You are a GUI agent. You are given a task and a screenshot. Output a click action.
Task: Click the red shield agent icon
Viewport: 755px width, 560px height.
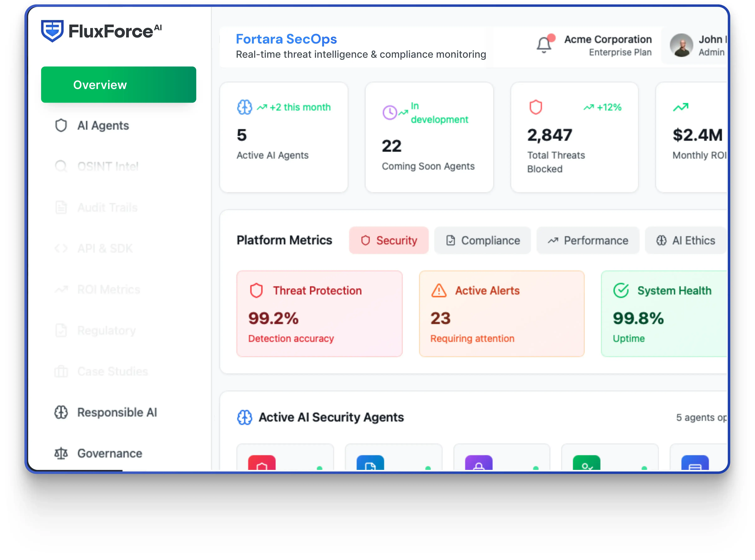tap(262, 463)
